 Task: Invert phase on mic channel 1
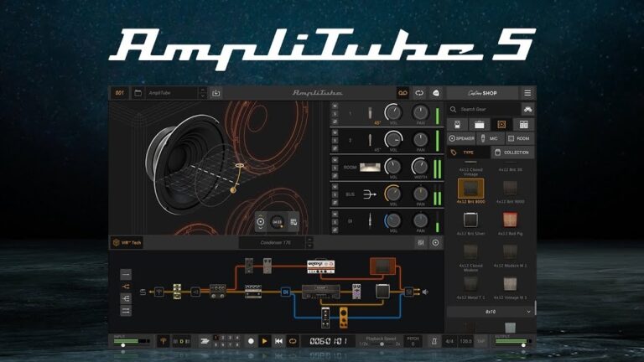click(335, 122)
